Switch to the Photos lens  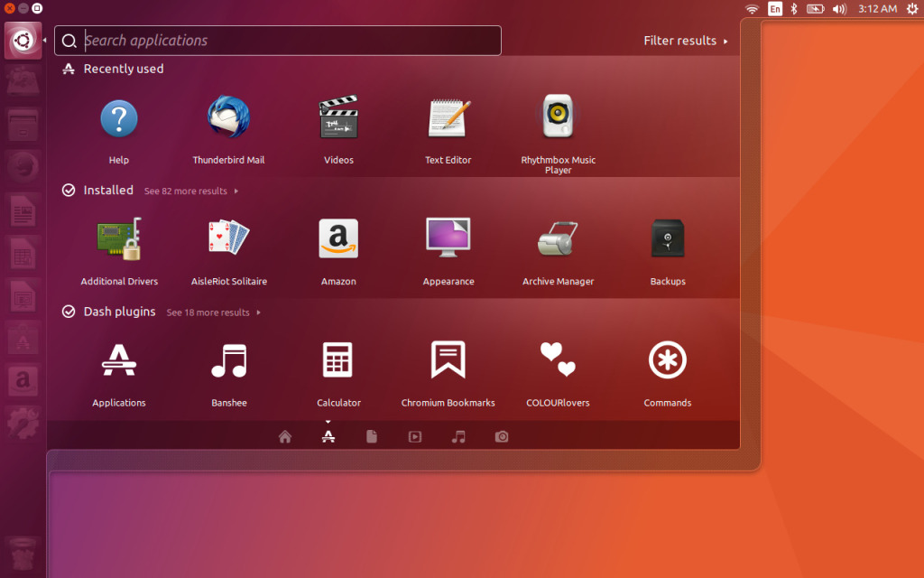(502, 436)
